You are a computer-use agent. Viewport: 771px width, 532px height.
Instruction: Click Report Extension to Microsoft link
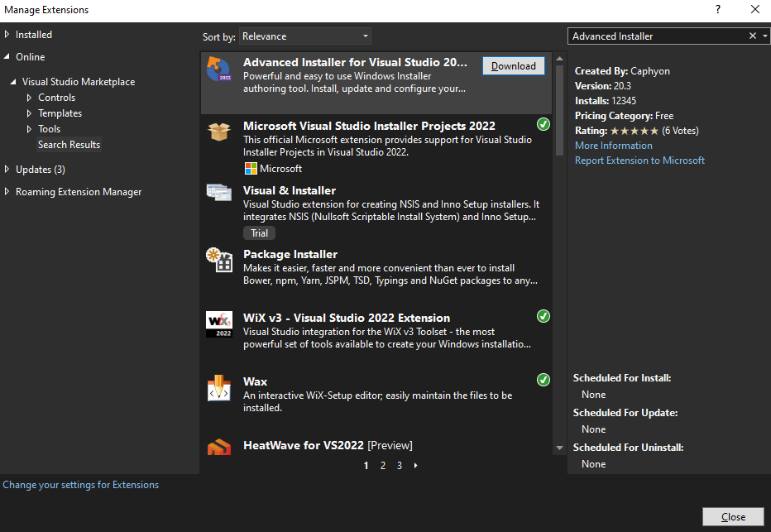click(x=639, y=161)
